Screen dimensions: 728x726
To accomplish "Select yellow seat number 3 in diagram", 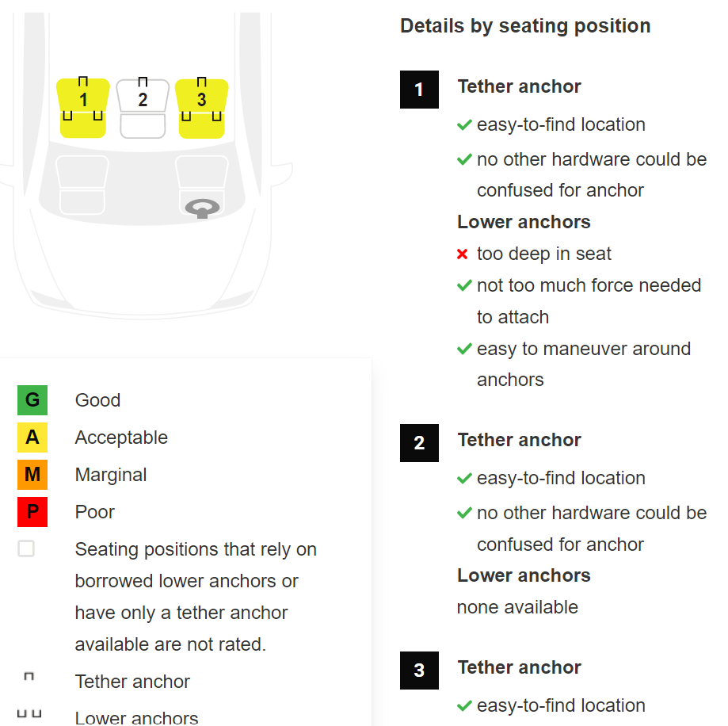I will 201,109.
